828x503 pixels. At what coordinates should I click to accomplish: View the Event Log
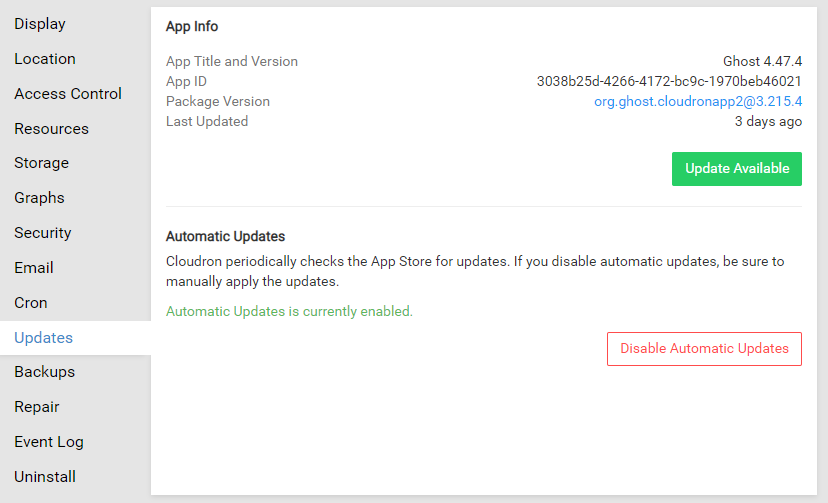[x=49, y=442]
